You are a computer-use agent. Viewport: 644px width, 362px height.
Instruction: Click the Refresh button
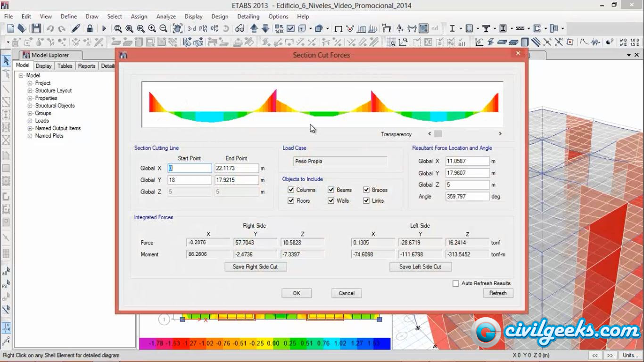click(498, 293)
